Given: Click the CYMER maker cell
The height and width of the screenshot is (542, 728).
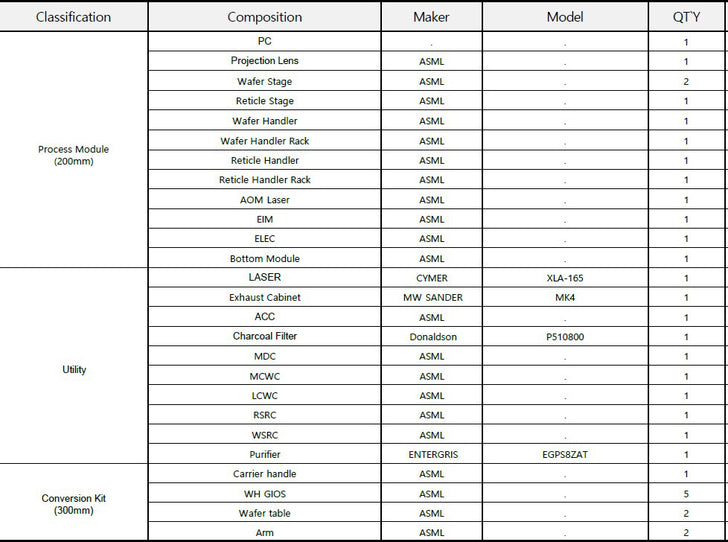Looking at the screenshot, I should coord(431,277).
